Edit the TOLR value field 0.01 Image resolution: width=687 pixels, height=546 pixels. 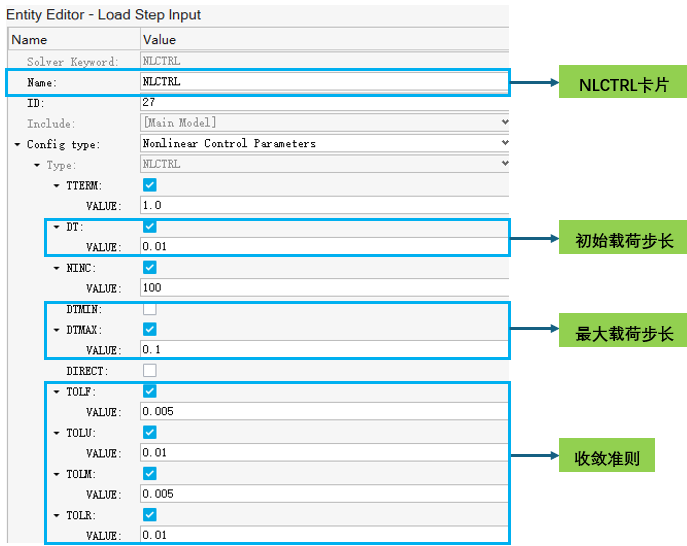tap(324, 535)
